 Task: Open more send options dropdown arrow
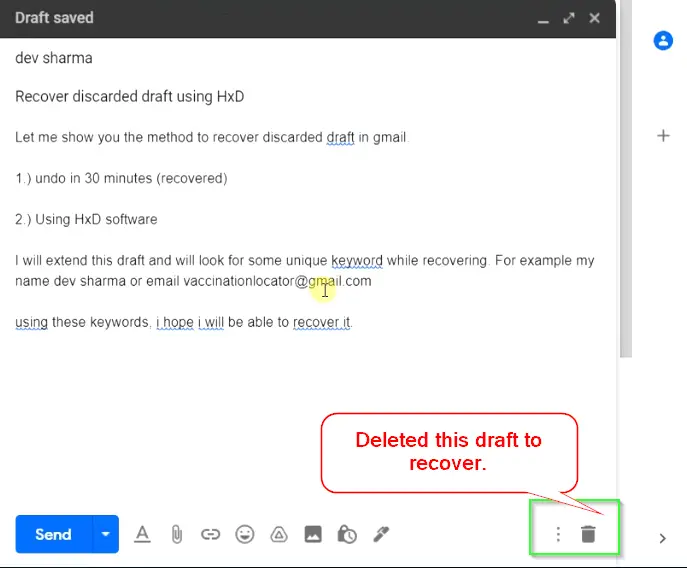(x=106, y=534)
